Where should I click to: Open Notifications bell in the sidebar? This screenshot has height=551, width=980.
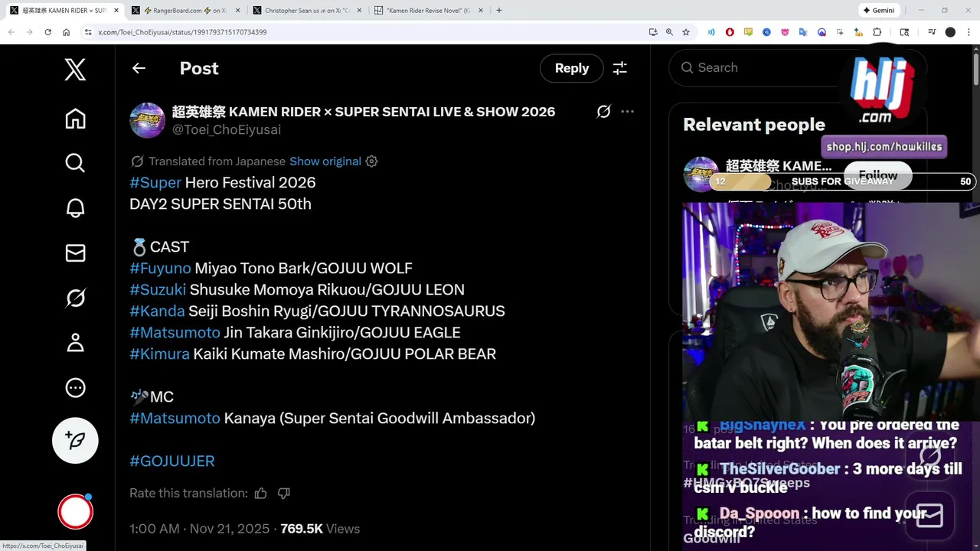pyautogui.click(x=75, y=208)
